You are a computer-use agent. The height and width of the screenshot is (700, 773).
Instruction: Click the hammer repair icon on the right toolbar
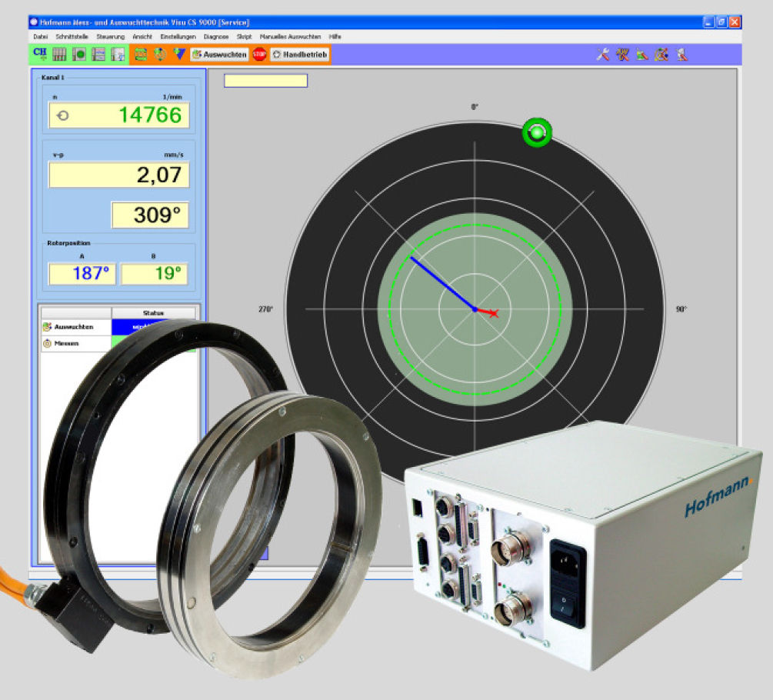(x=680, y=54)
